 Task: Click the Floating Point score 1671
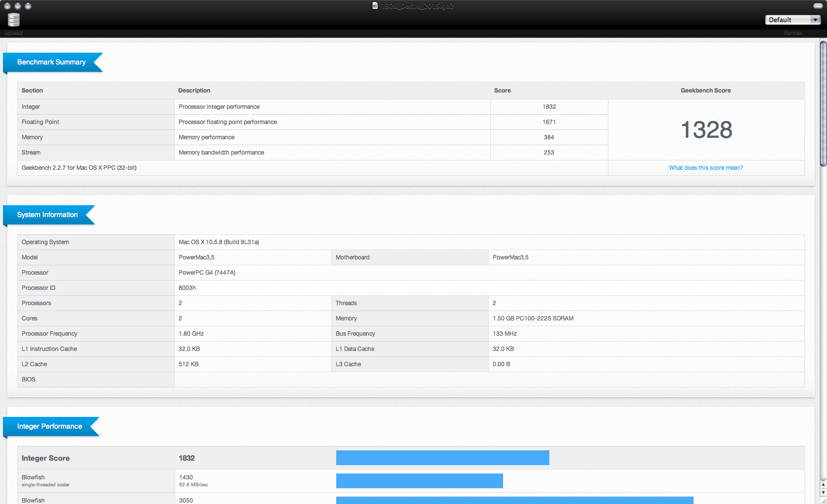pos(549,122)
